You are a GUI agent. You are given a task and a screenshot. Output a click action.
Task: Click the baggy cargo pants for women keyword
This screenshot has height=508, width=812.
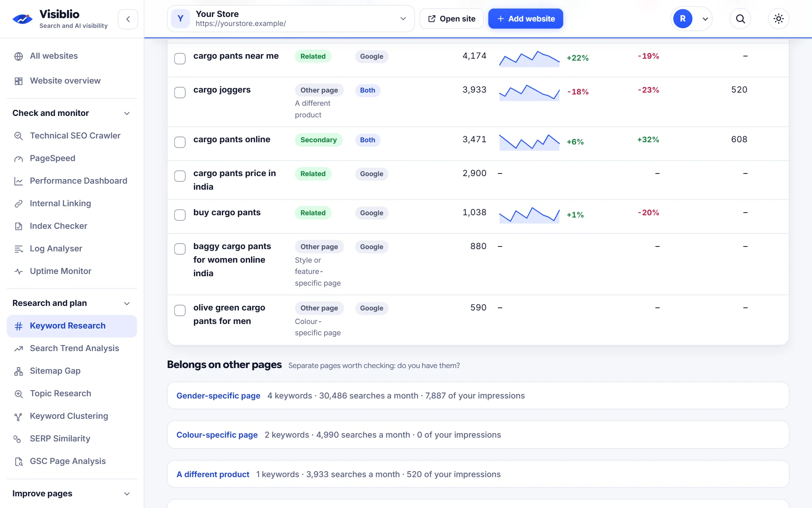232,260
